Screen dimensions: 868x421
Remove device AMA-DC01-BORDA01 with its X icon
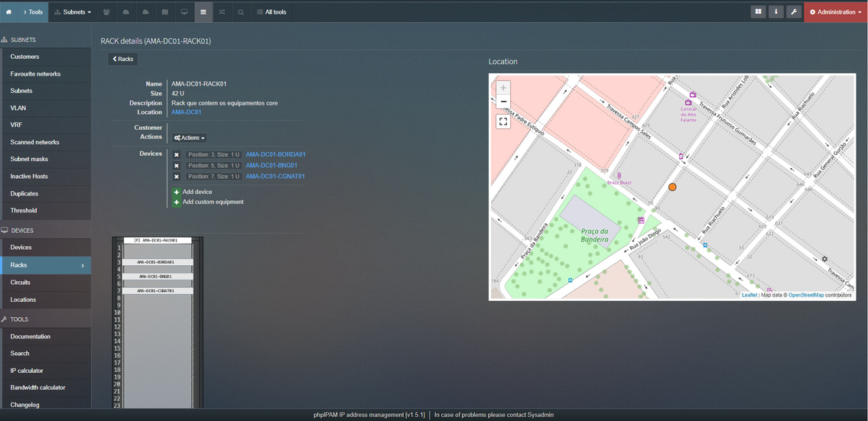pos(177,155)
